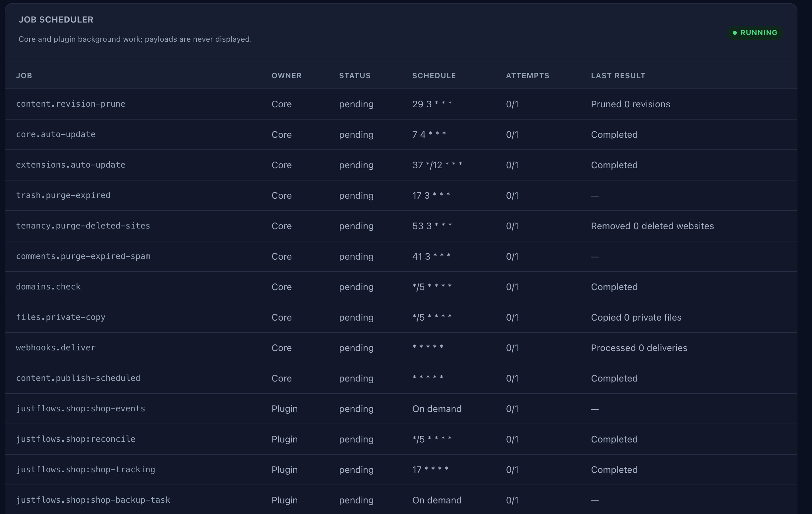Click the '17 * * * *' schedule
This screenshot has width=812, height=514.
(430, 470)
